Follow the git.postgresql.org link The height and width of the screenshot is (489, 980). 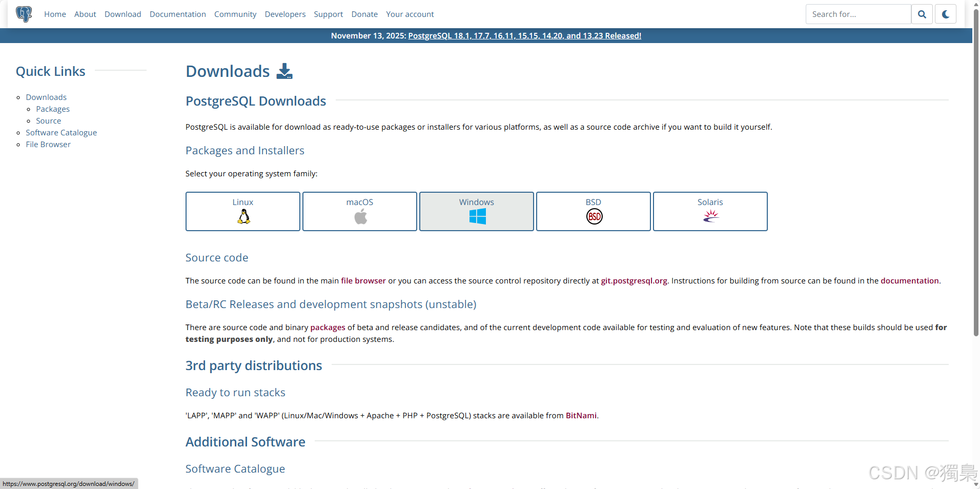tap(634, 281)
